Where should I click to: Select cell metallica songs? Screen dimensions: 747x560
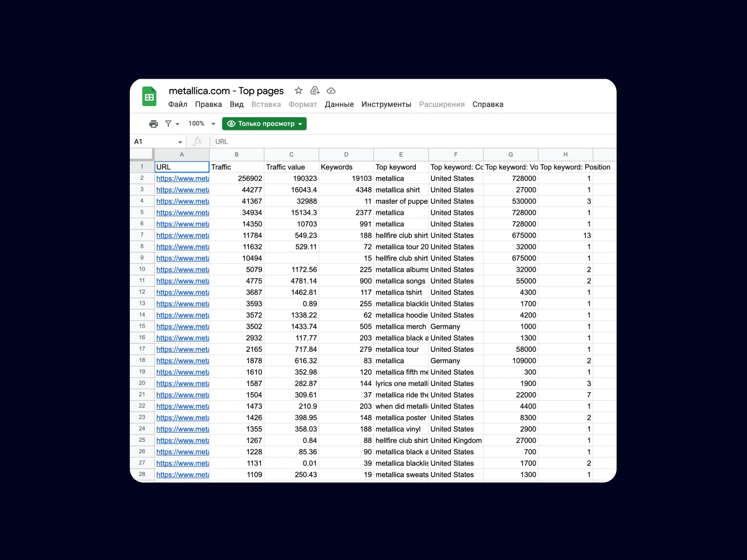coord(401,281)
